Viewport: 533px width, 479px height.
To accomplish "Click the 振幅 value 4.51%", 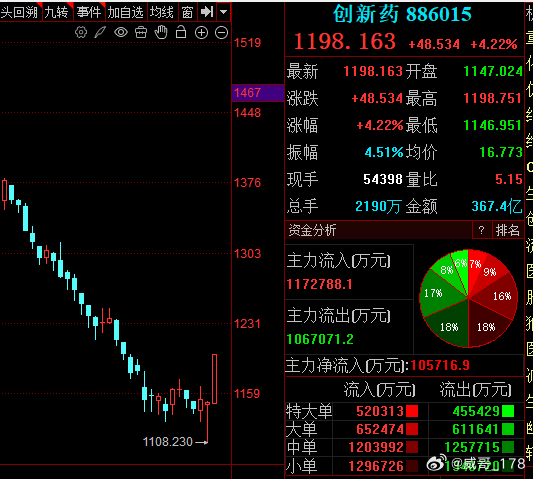I will click(384, 152).
